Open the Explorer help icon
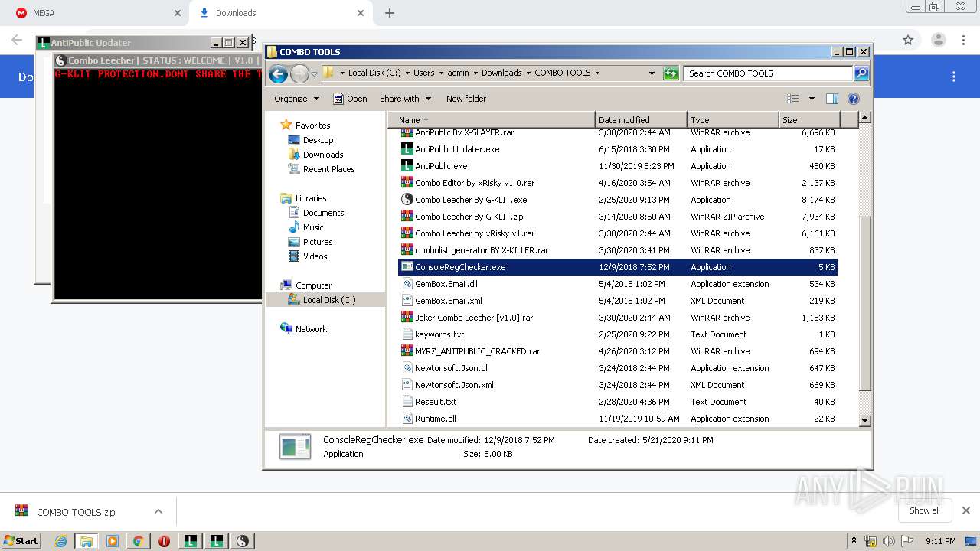Viewport: 980px width, 551px height. pos(854,99)
